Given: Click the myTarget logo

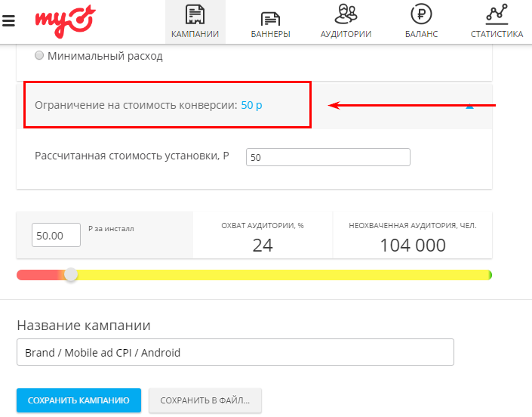Looking at the screenshot, I should click(x=65, y=21).
